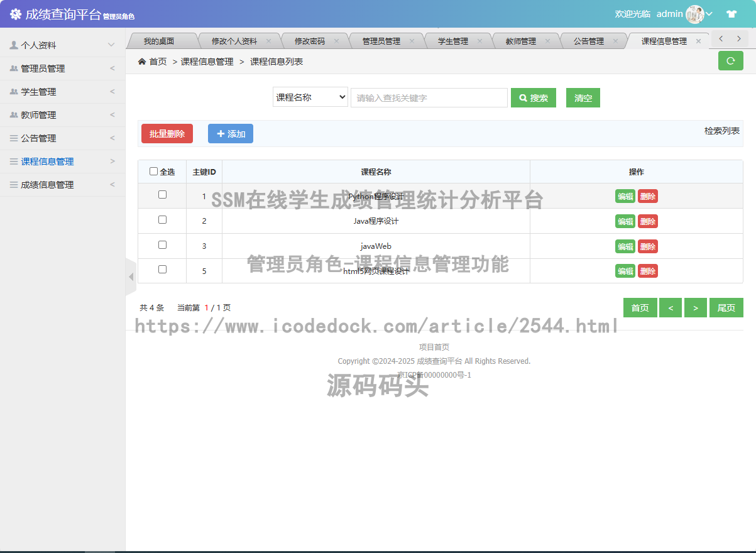Viewport: 756px width, 553px height.
Task: Toggle the 课程信息管理 sidebar menu
Action: tap(63, 162)
